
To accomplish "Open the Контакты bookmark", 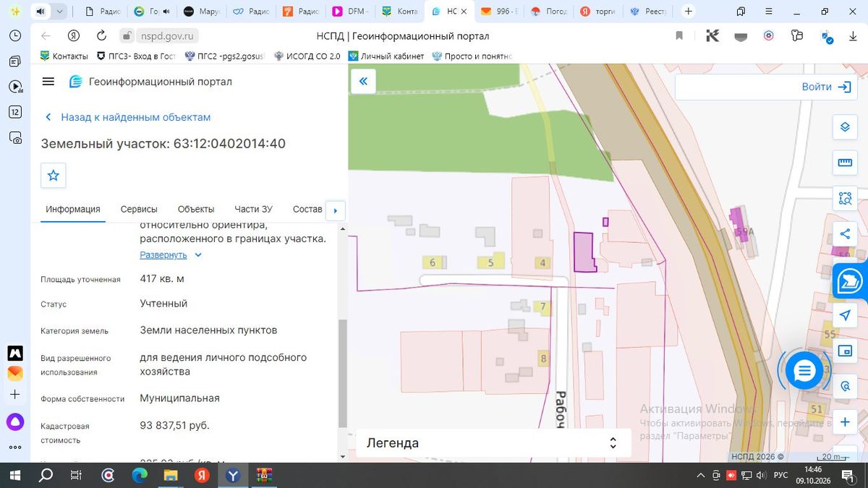I will (x=64, y=56).
